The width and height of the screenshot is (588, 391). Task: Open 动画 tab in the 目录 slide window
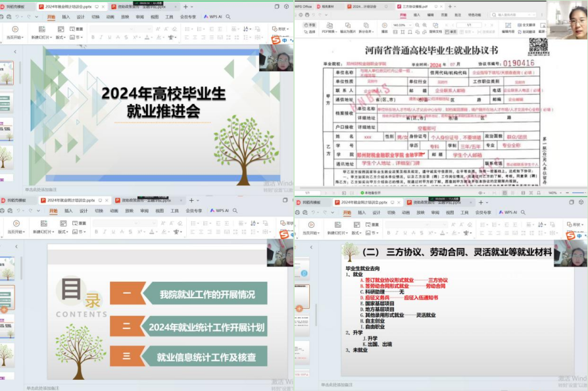(114, 211)
